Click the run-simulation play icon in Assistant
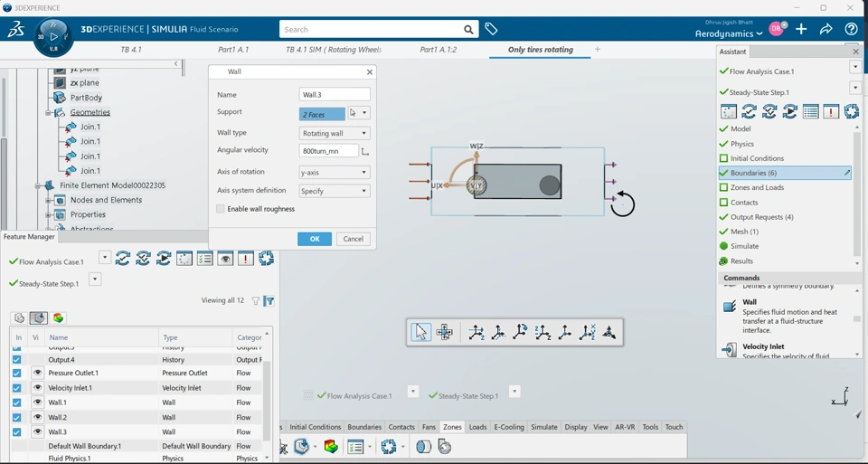The width and height of the screenshot is (868, 464). tap(790, 112)
